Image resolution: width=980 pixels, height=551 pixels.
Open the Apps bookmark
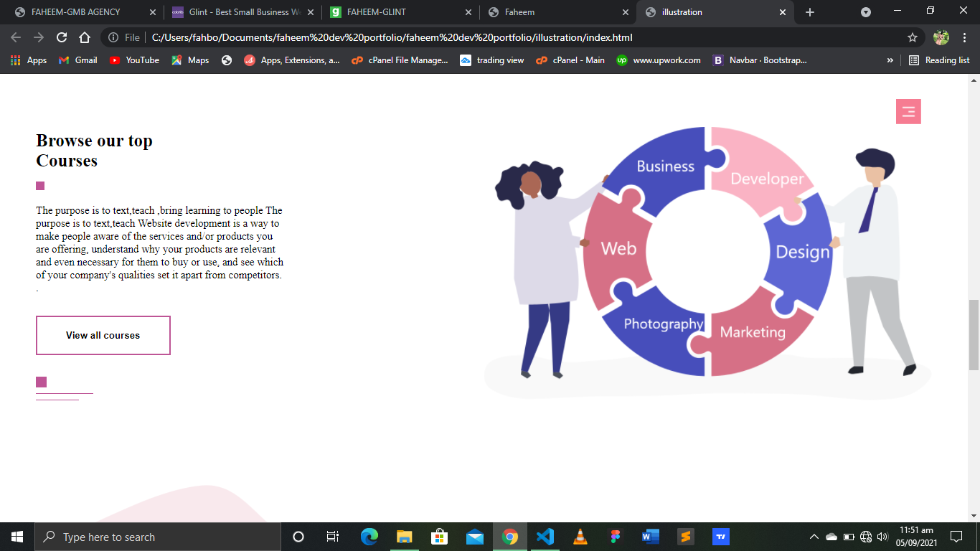click(29, 60)
